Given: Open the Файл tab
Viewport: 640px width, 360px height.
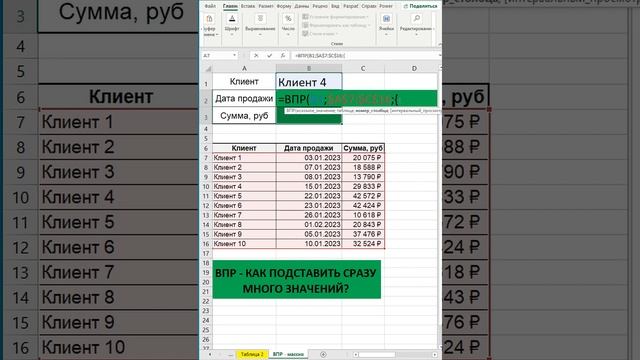Looking at the screenshot, I should point(210,6).
